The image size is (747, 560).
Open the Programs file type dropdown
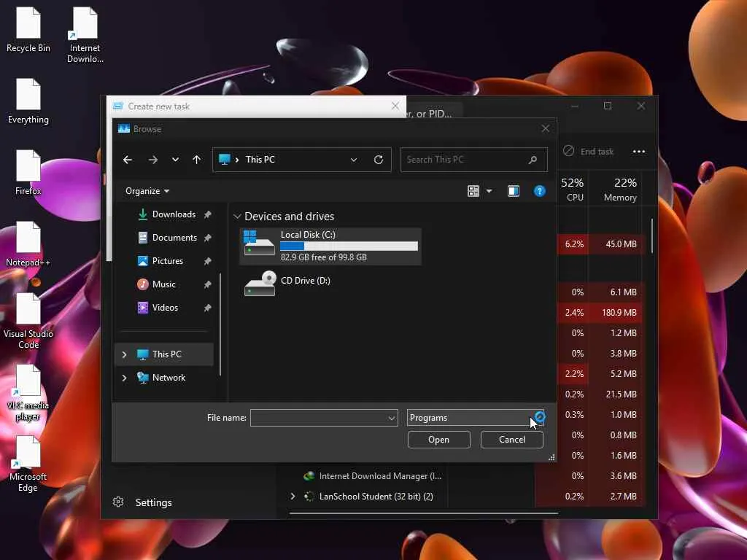pyautogui.click(x=475, y=418)
